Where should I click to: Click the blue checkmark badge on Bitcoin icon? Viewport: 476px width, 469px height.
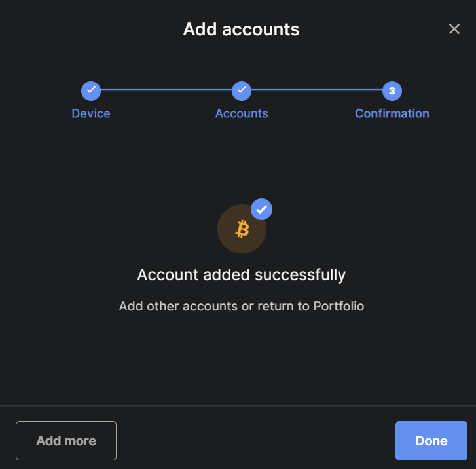261,210
